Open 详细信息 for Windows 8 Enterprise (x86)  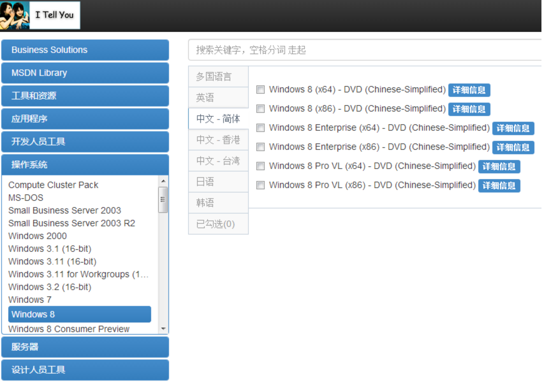click(x=513, y=147)
